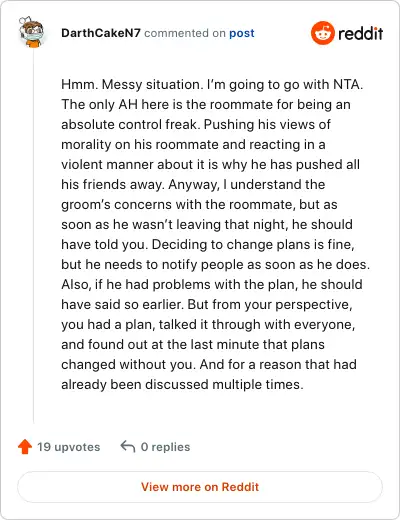Open the DarthCakeN7 username profile
Image resolution: width=400 pixels, height=520 pixels.
(101, 33)
